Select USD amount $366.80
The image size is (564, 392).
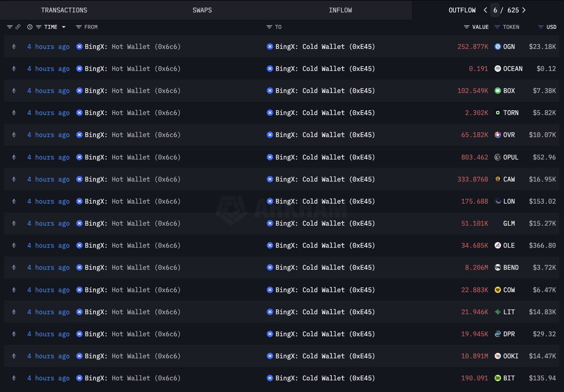(542, 245)
